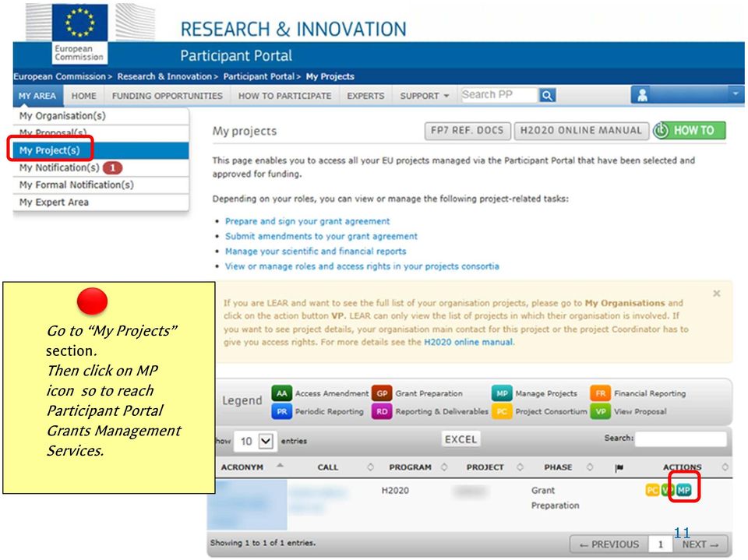Click the MP Manage Projects legend icon
748x560 pixels.
point(502,393)
